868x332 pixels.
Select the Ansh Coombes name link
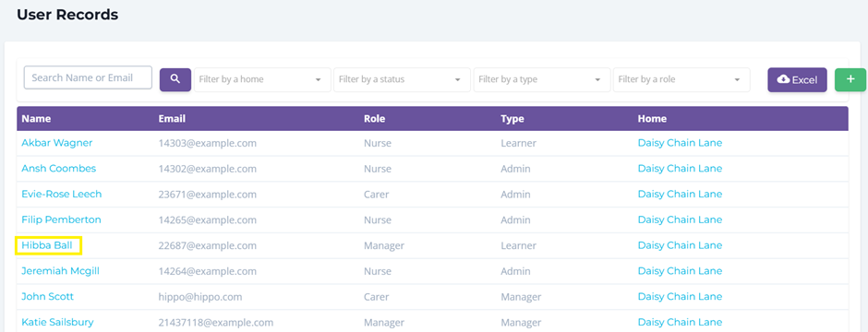[x=59, y=169]
